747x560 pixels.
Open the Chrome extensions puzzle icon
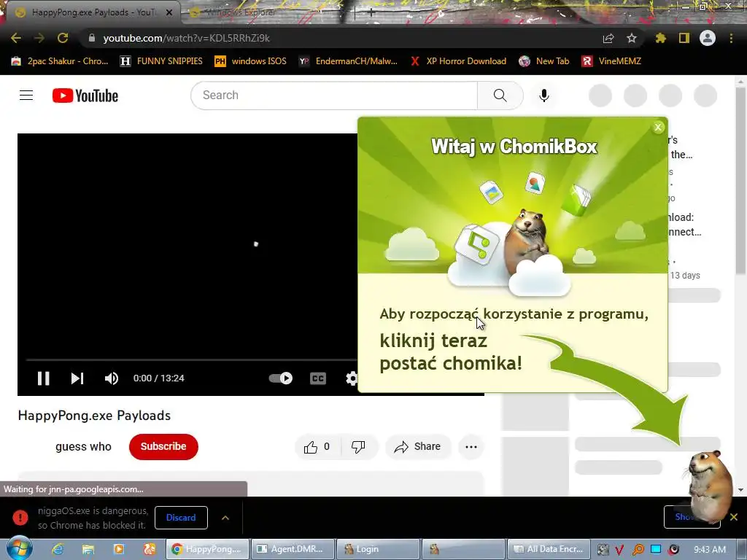pos(661,38)
